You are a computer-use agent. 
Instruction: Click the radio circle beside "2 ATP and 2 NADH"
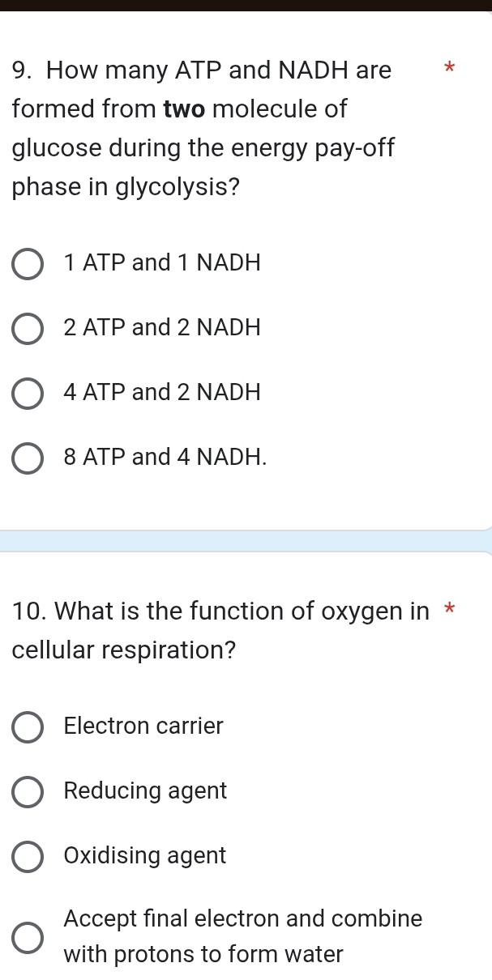tap(27, 329)
